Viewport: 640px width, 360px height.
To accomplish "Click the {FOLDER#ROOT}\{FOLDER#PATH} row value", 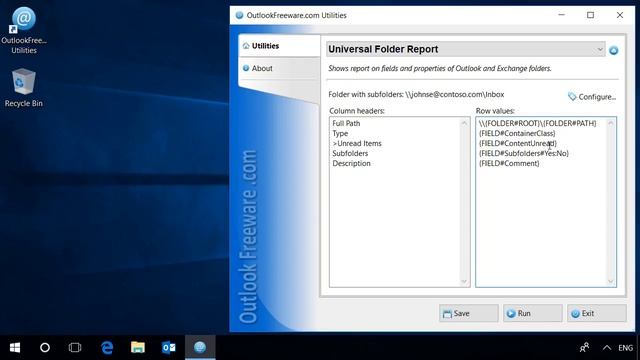I will (538, 123).
